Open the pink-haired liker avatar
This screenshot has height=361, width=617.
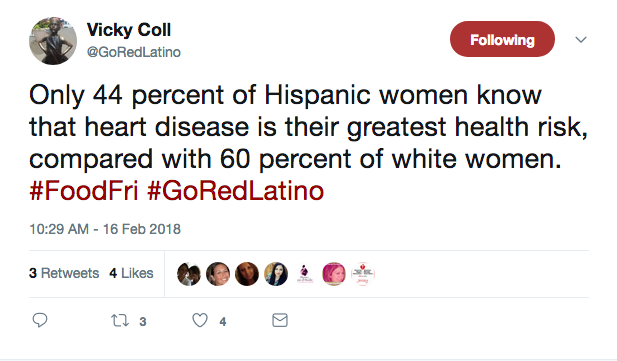pyautogui.click(x=334, y=274)
